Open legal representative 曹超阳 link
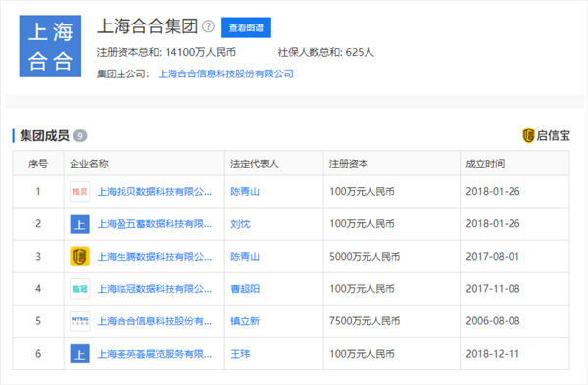 245,289
